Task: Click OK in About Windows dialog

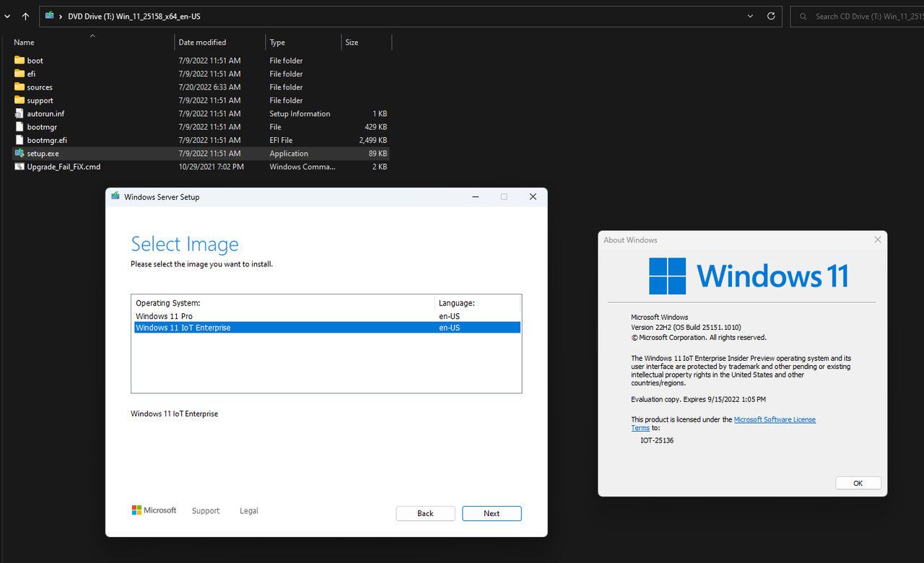Action: click(858, 483)
